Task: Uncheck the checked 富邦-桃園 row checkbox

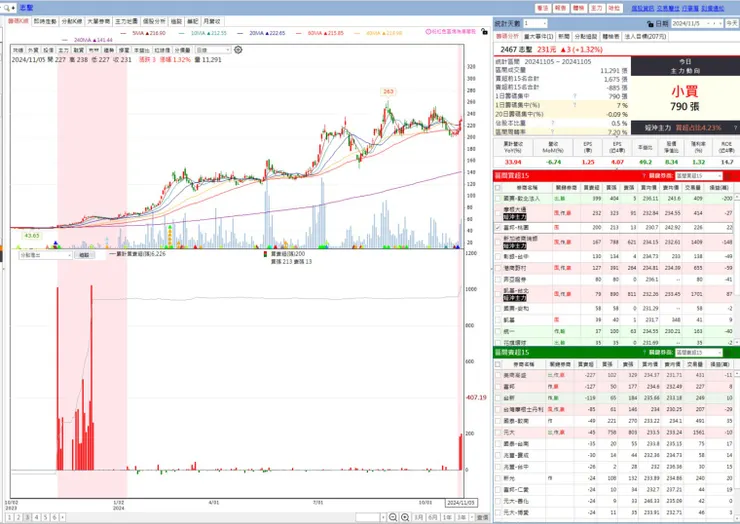Action: [498, 228]
